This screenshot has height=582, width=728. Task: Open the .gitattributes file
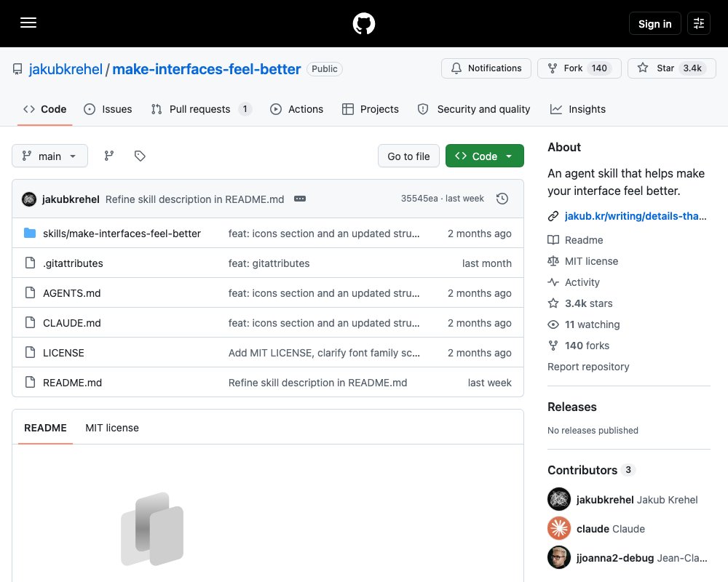[x=73, y=263]
